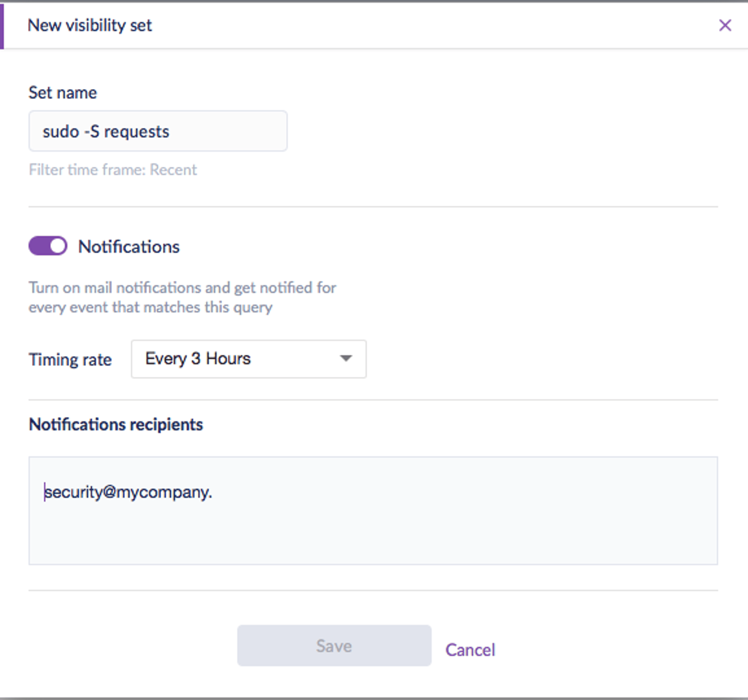The width and height of the screenshot is (748, 700).
Task: Click the 'Notifications recipients' heading
Action: click(x=116, y=424)
